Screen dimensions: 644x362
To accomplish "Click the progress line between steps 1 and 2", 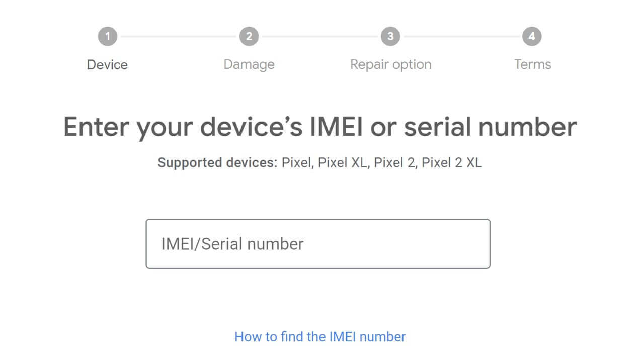I will tap(178, 36).
